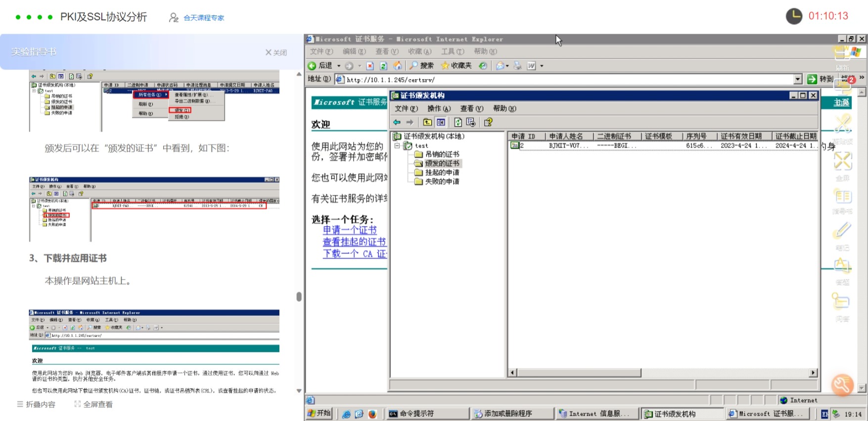Click the Help icon in 证书颁发机构 toolbar
This screenshot has height=421, width=868.
click(x=488, y=122)
